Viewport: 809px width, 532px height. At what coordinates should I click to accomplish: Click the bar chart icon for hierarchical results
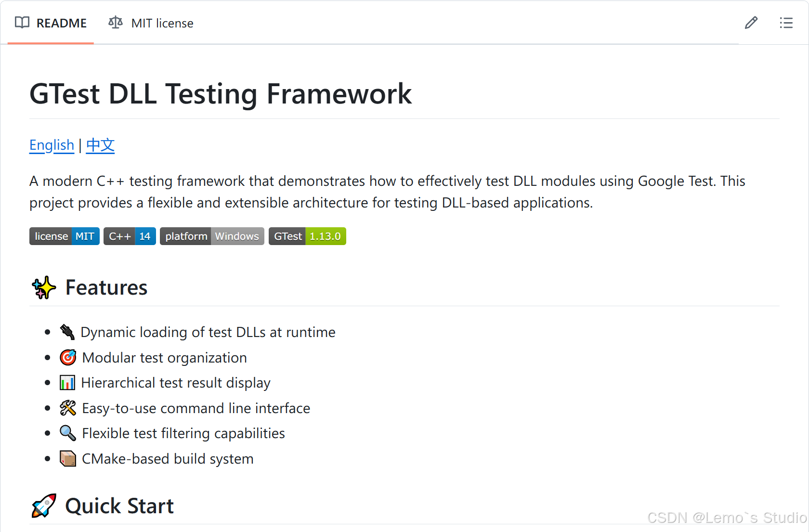tap(68, 382)
